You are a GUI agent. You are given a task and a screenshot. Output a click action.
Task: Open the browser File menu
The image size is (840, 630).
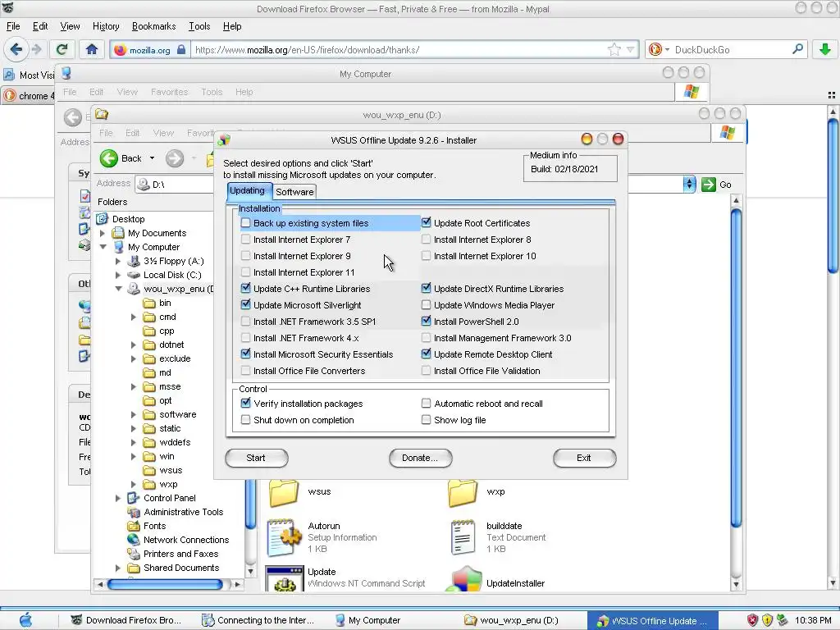pos(13,26)
